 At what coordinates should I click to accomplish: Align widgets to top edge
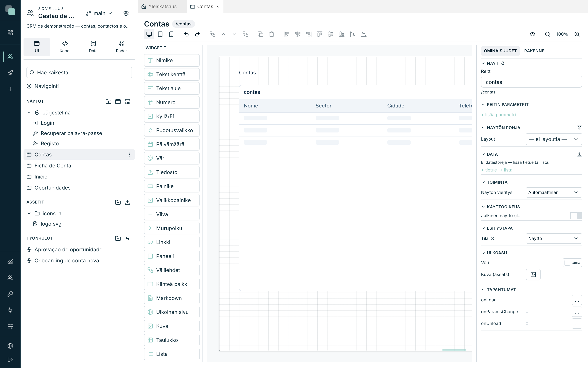(x=320, y=34)
